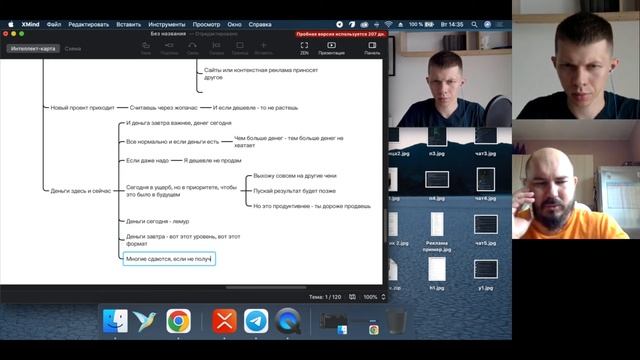
Task: Open Telegram from the Dock
Action: click(256, 321)
